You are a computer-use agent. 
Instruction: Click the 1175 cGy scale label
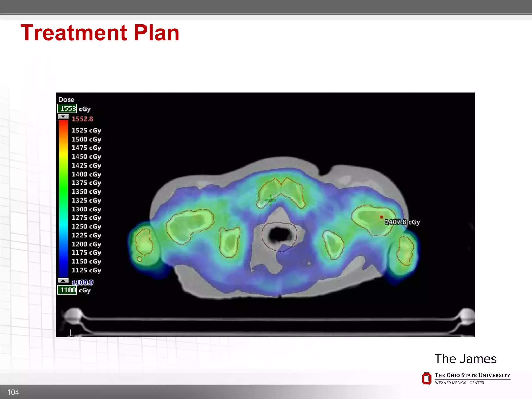pyautogui.click(x=86, y=253)
